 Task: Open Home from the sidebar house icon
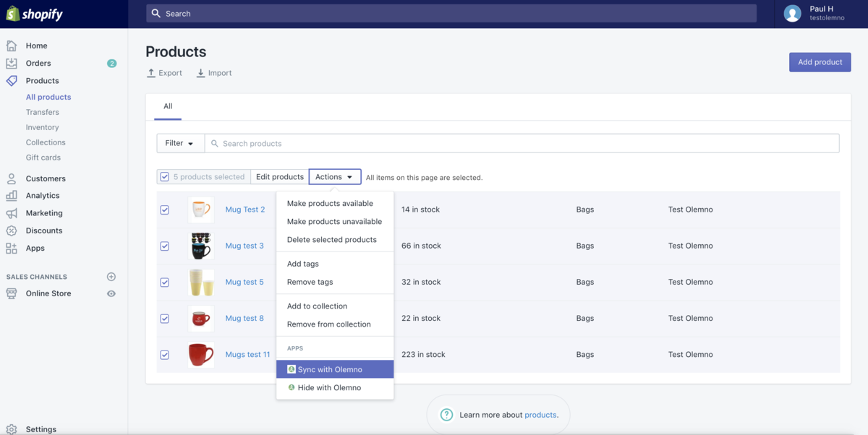pyautogui.click(x=12, y=46)
